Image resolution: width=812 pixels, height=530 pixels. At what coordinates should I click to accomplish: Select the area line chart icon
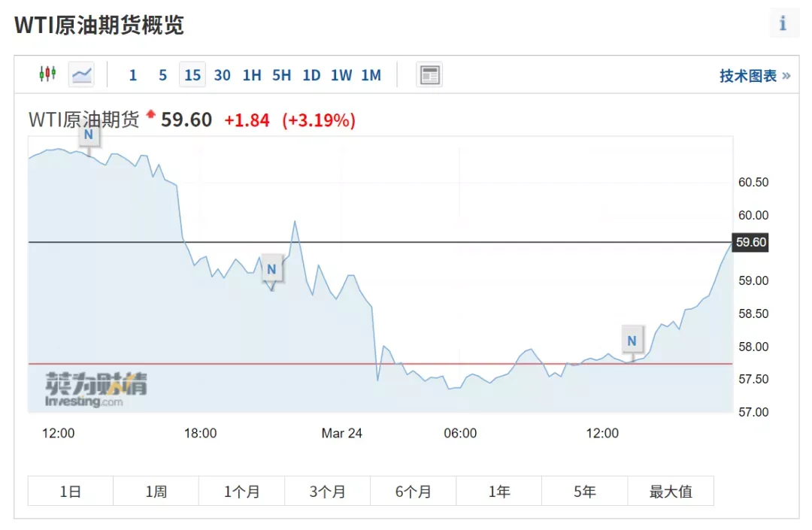pos(81,74)
